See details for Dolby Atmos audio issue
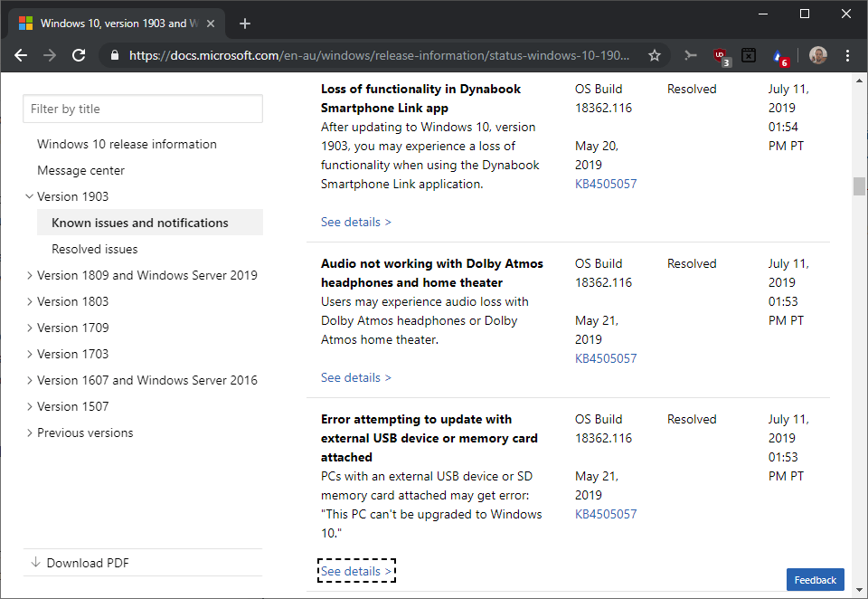868x599 pixels. tap(356, 378)
